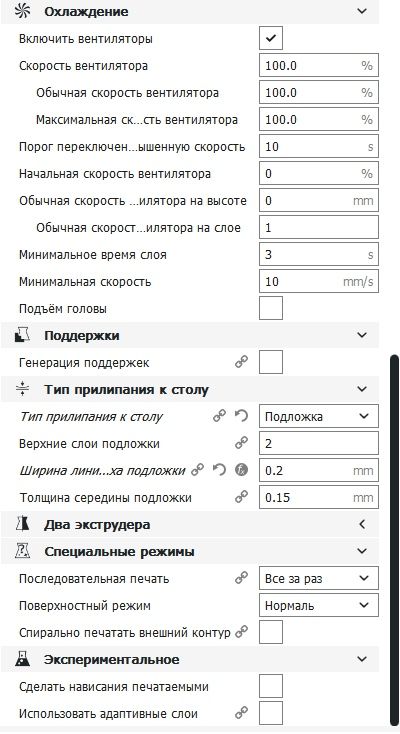Enable Подъём головы checkbox
Image resolution: width=400 pixels, height=734 pixels.
pos(271,308)
